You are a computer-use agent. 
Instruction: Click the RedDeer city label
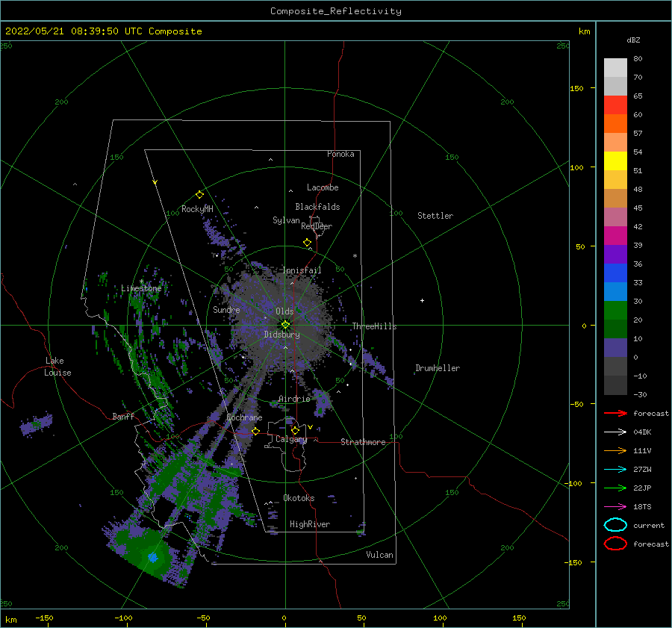coord(317,226)
